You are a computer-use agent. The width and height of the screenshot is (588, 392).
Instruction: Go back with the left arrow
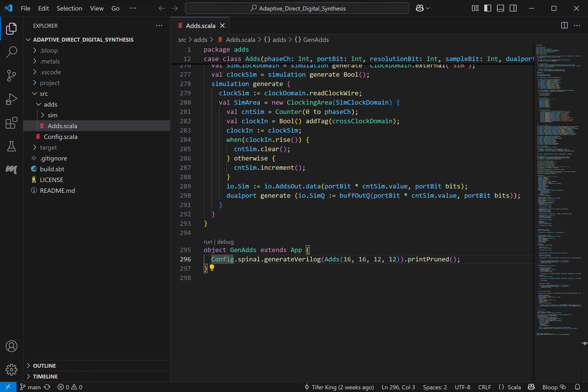coord(162,8)
